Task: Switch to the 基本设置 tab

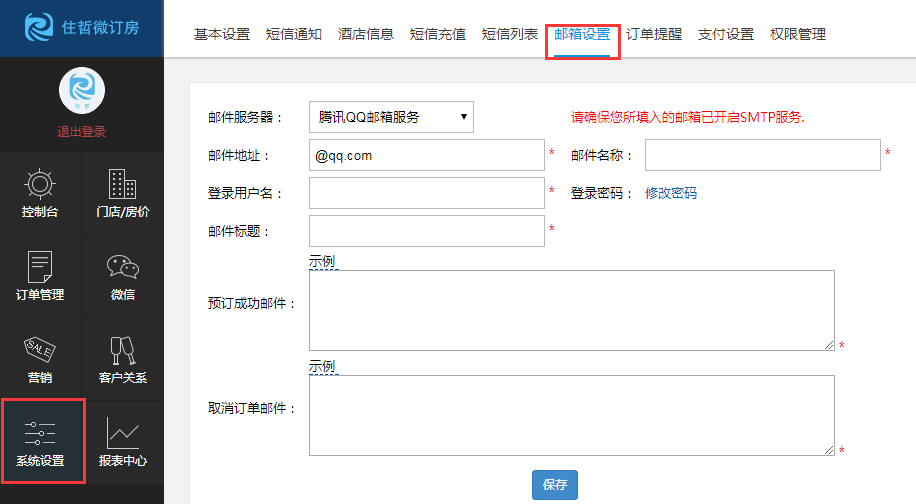Action: coord(222,34)
